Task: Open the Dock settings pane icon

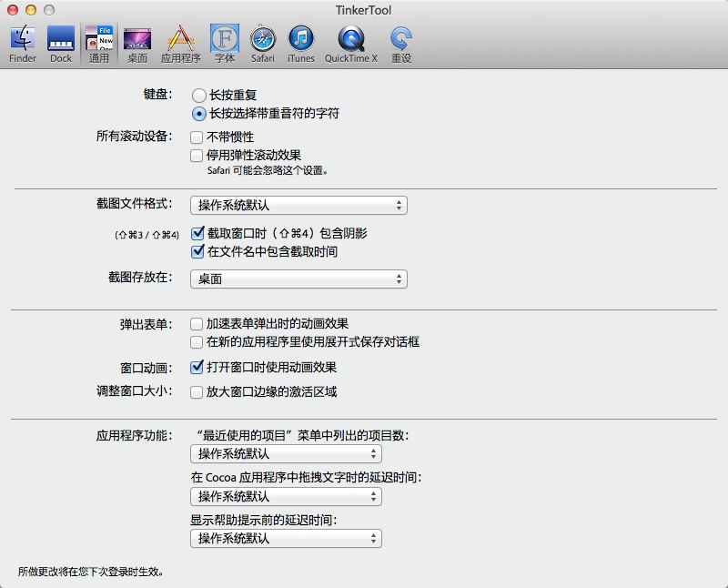Action: click(x=61, y=44)
